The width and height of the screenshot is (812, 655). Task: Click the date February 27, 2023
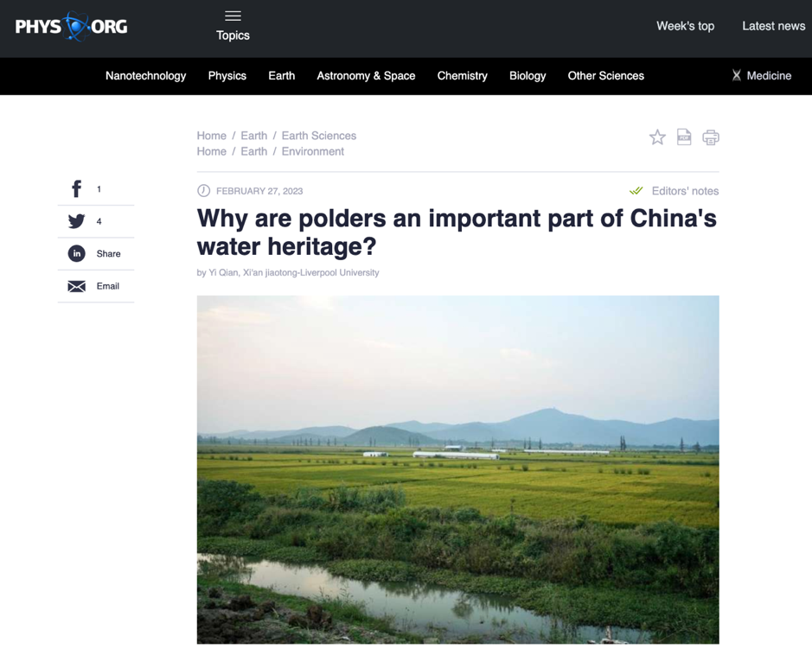click(x=259, y=191)
